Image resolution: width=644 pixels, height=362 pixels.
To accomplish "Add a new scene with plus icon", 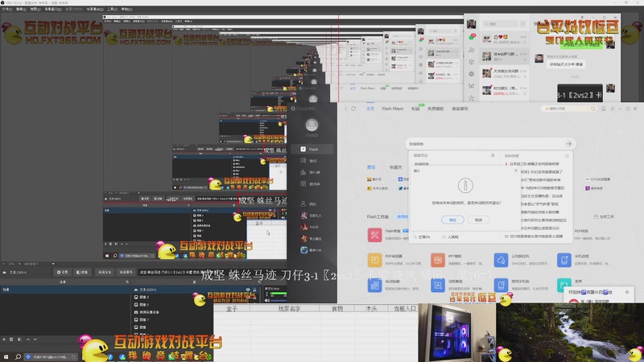I will pos(4,339).
